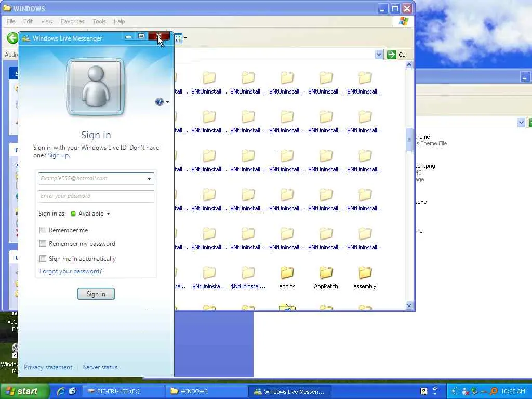This screenshot has width=532, height=399.
Task: Enable Remember my password checkbox
Action: tap(43, 244)
